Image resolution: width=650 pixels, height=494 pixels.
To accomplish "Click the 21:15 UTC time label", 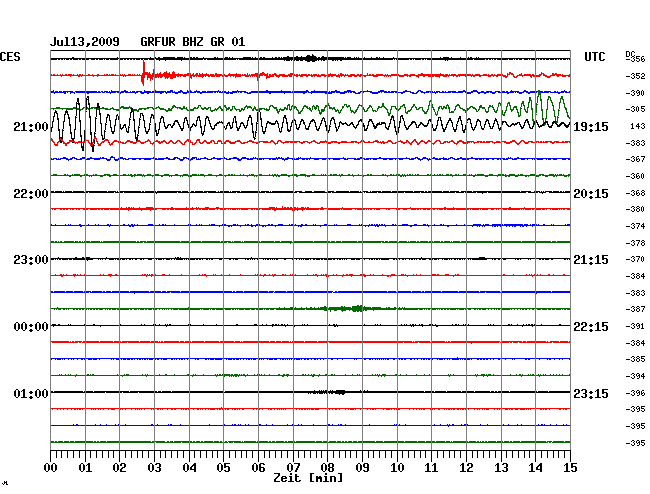I will pyautogui.click(x=591, y=260).
